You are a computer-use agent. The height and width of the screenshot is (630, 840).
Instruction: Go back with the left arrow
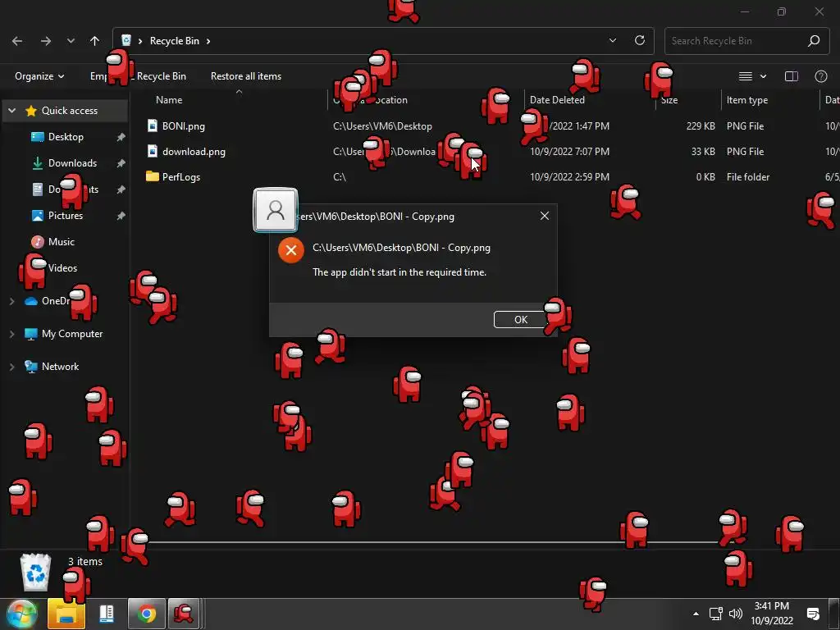[x=17, y=41]
